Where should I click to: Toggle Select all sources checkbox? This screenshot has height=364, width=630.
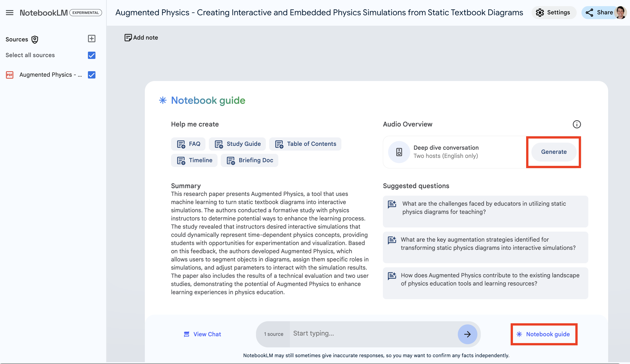click(92, 55)
